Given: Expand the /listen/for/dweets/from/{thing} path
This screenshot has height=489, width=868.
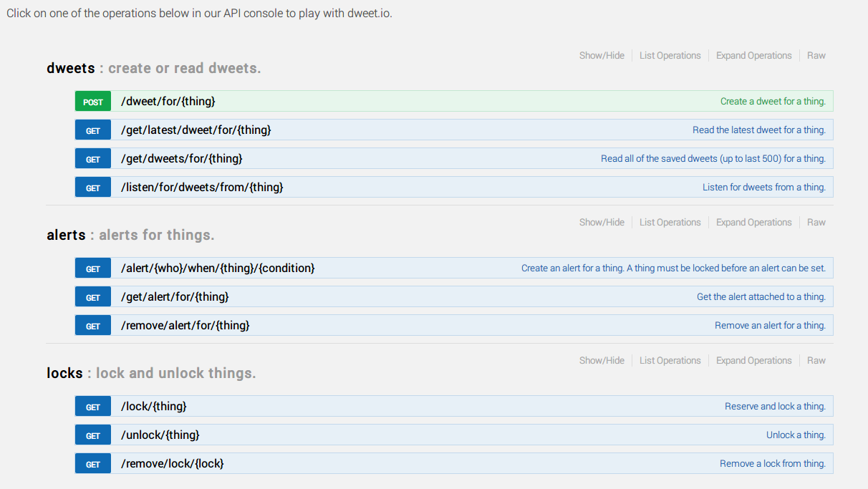Looking at the screenshot, I should pyautogui.click(x=203, y=187).
